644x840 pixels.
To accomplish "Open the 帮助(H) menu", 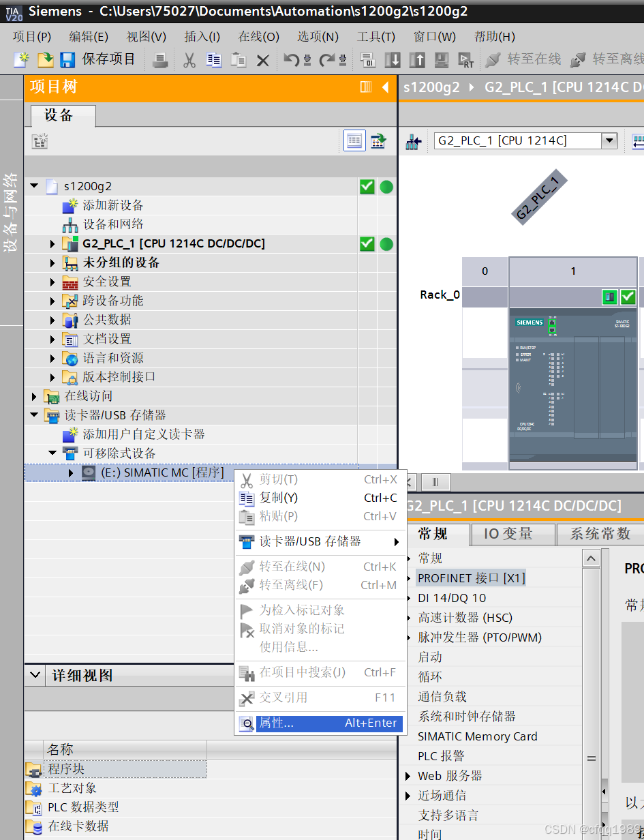I will pyautogui.click(x=495, y=37).
